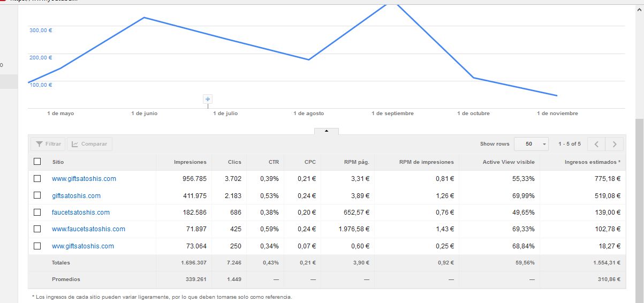This screenshot has width=644, height=303.
Task: Sort by the Clics column header
Action: [x=234, y=162]
